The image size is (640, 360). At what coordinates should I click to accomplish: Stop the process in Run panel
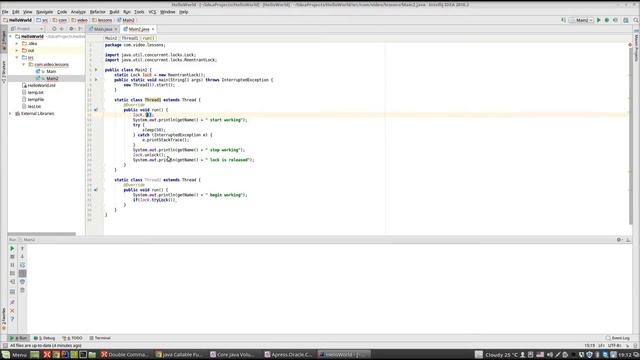tap(12, 257)
